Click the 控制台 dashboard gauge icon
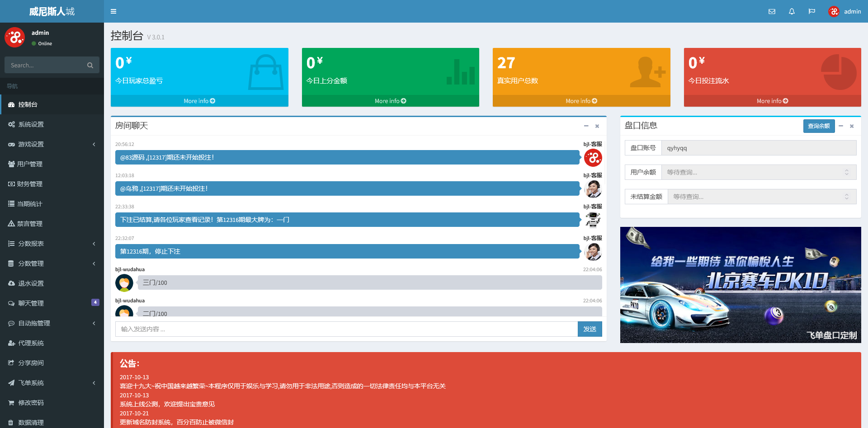 click(11, 104)
